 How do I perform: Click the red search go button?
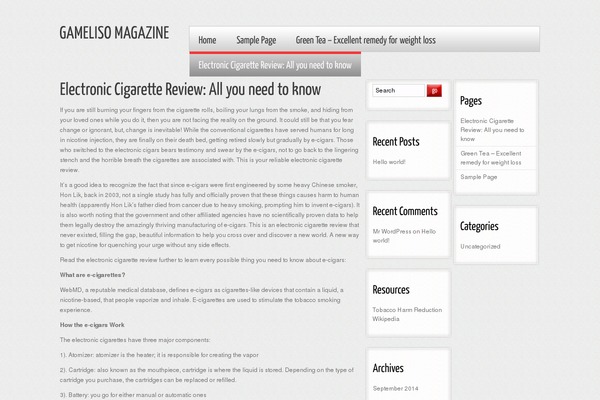pyautogui.click(x=434, y=91)
